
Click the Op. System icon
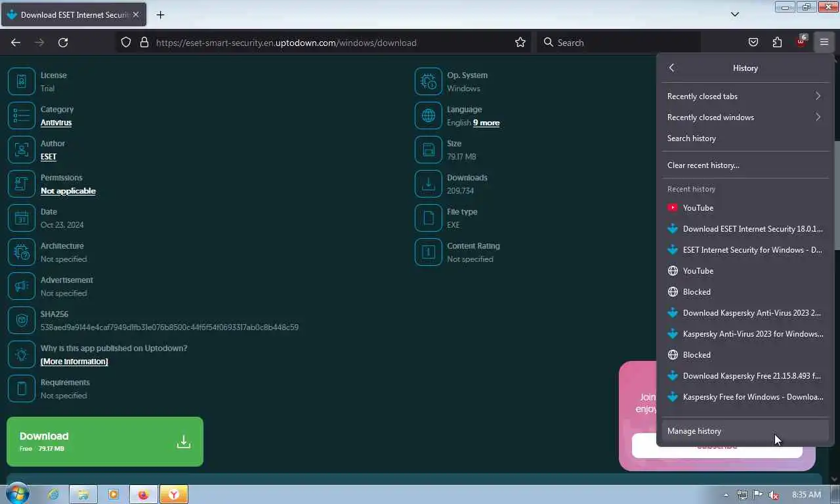tap(429, 81)
